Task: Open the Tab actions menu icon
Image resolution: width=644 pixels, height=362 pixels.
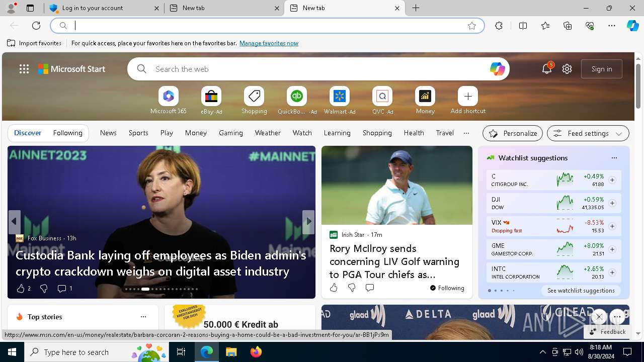Action: click(30, 8)
